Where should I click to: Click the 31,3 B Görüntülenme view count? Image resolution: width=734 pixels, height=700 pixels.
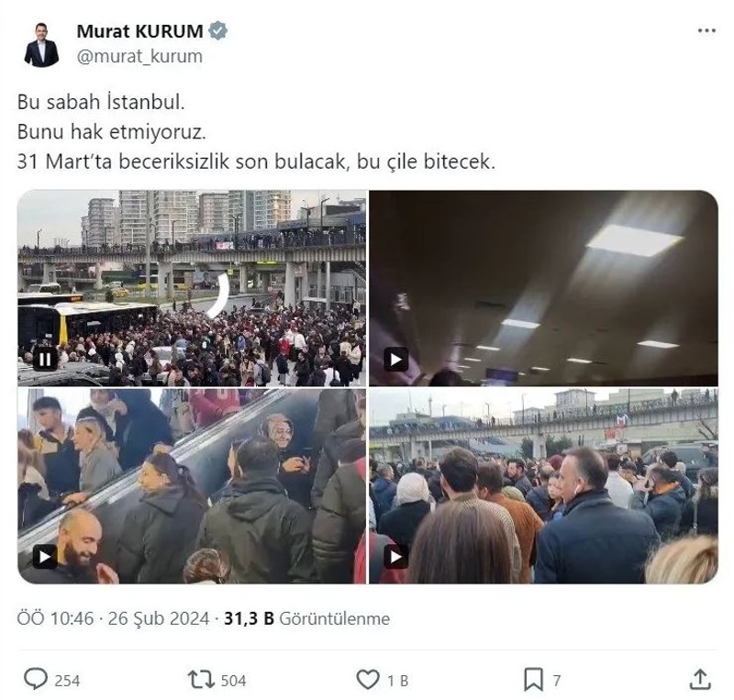[306, 619]
